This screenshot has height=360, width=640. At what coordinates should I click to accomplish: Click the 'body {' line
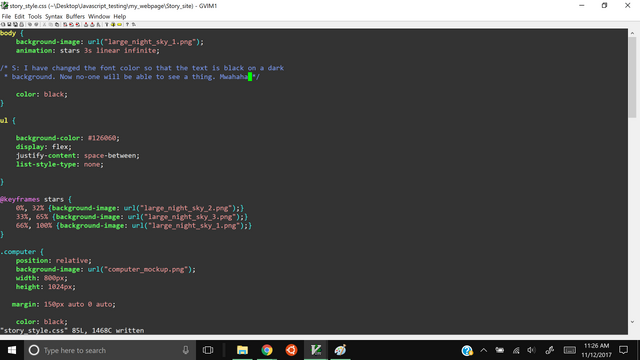tap(12, 33)
